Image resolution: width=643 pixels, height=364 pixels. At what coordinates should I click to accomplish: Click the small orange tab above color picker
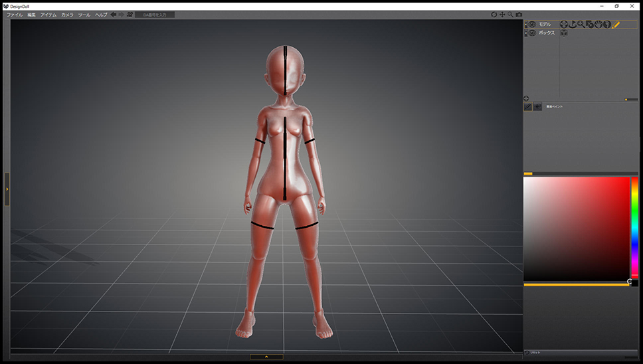(x=528, y=174)
